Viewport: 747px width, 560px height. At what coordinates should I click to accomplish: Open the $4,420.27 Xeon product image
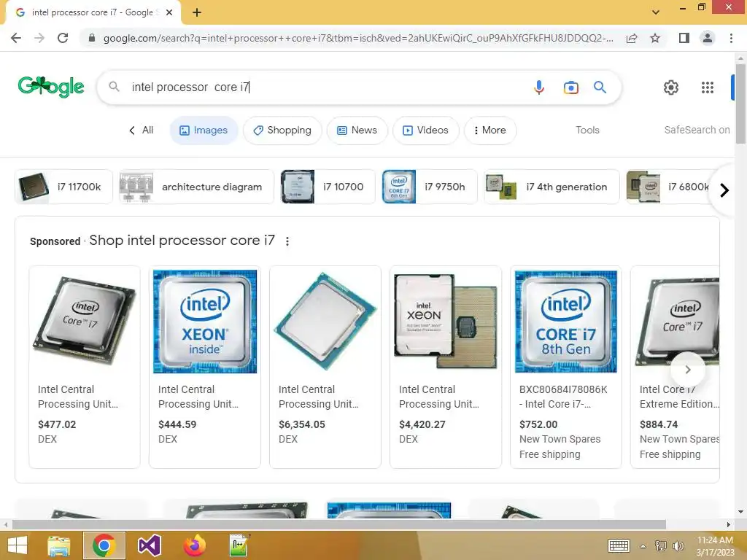(446, 322)
